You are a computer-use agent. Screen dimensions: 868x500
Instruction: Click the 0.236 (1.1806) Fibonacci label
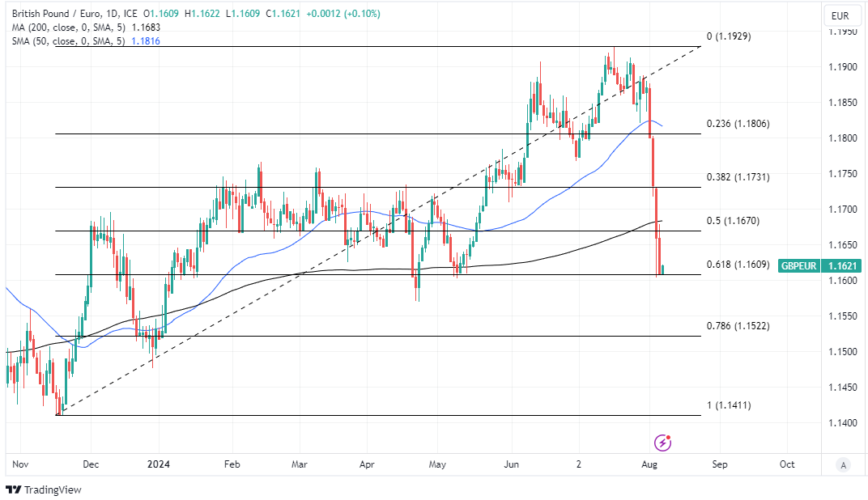point(735,123)
